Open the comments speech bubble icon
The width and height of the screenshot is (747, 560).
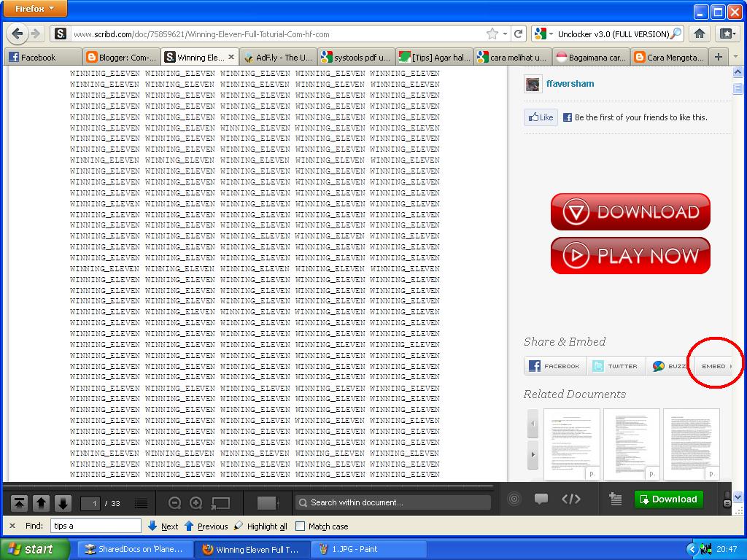click(x=541, y=499)
